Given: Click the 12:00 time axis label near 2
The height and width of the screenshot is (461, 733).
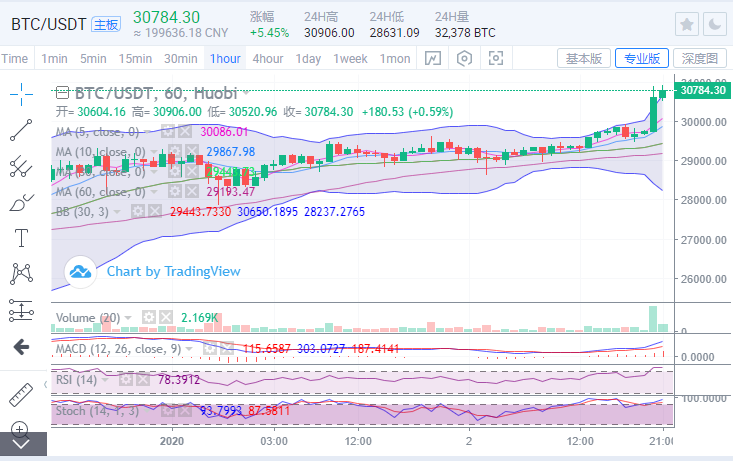Looking at the screenshot, I should (x=580, y=441).
